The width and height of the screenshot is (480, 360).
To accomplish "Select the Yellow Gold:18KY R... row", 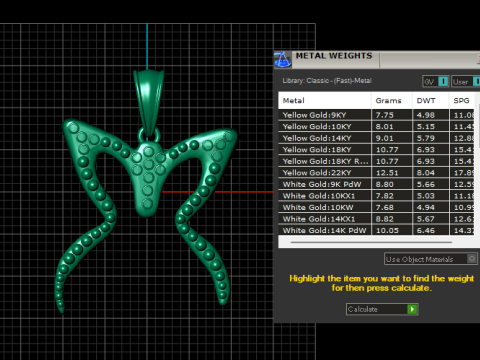I will [376, 161].
